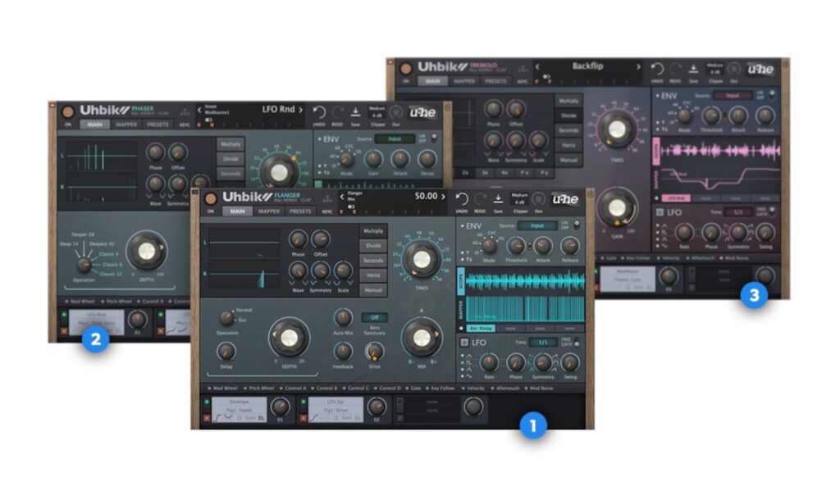Viewport: 840px width, 504px height.
Task: Click the Undo icon in Flanger
Action: tap(462, 199)
